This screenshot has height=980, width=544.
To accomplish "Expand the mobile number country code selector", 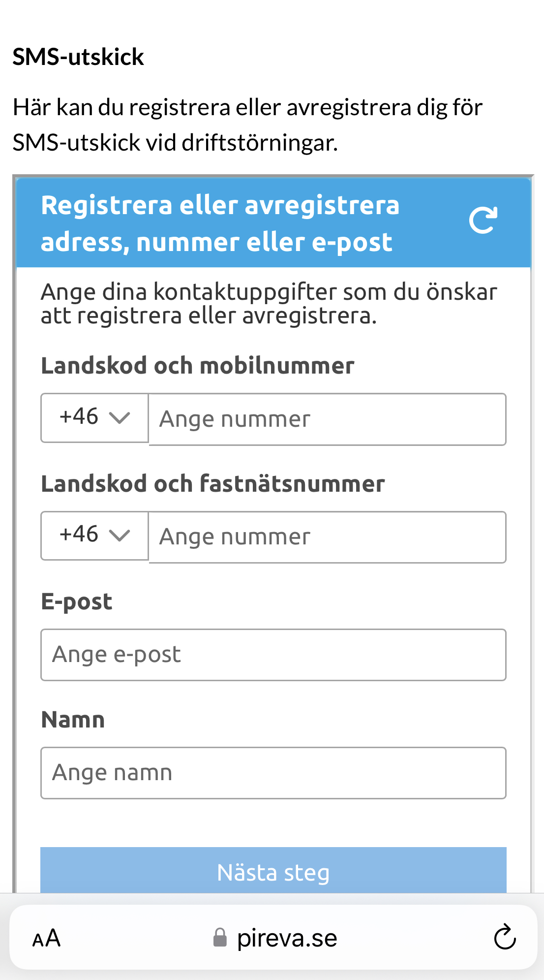I will pyautogui.click(x=94, y=418).
